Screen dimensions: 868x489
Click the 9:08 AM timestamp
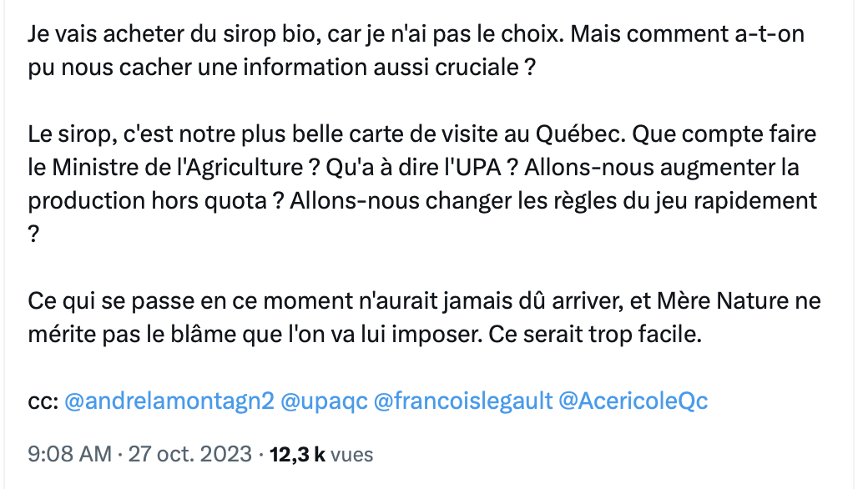point(70,454)
